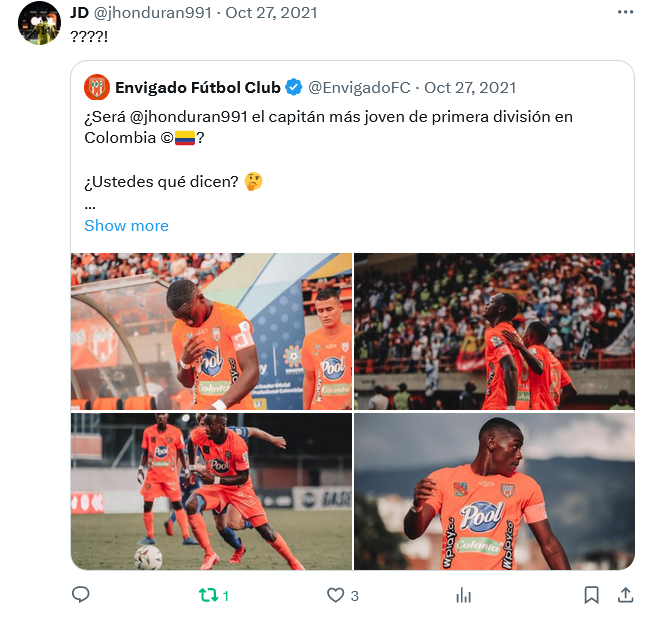Click the share upload arrow icon
653x618 pixels.
625,595
